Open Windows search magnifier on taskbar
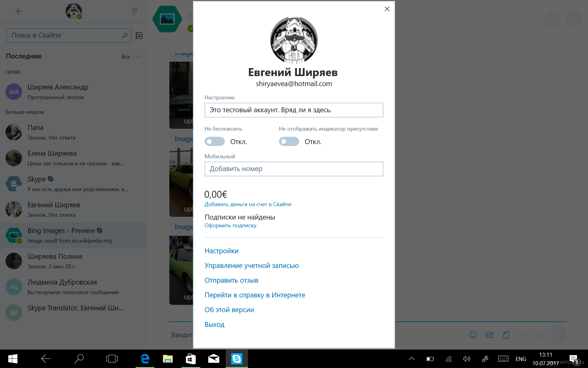Image resolution: width=588 pixels, height=368 pixels. (x=79, y=359)
